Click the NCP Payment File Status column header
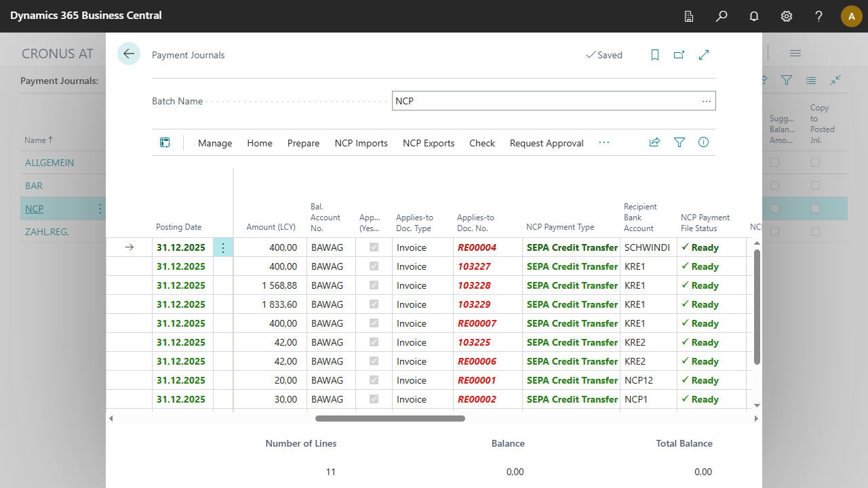The image size is (868, 488). pyautogui.click(x=705, y=223)
